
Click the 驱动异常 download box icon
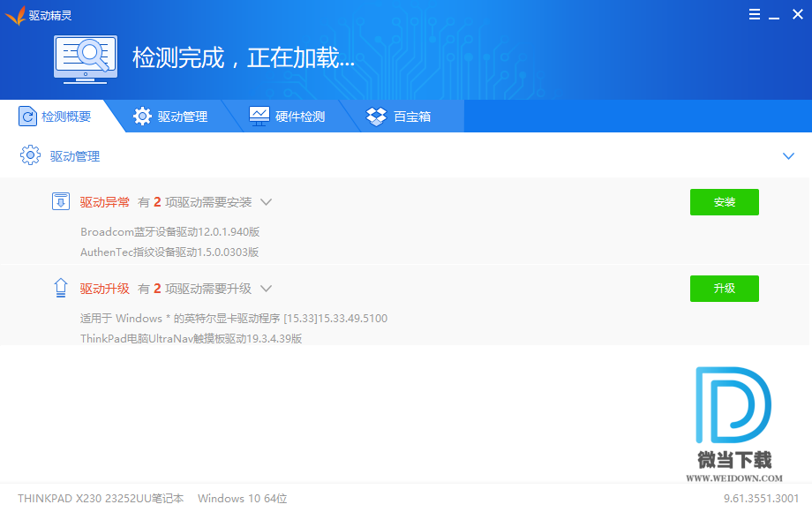pos(61,201)
